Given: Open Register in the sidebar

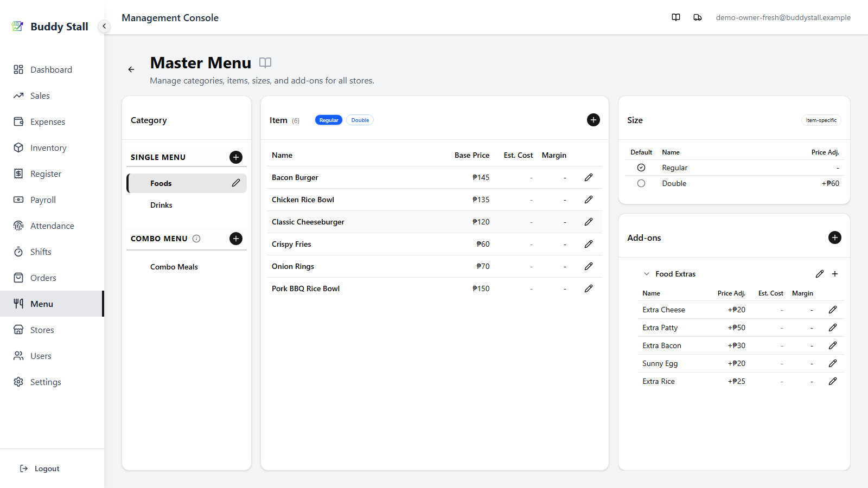Looking at the screenshot, I should tap(52, 174).
